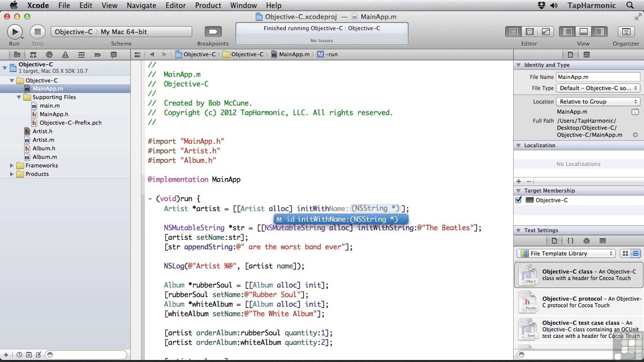Show the Issue navigator tab

tap(65, 54)
